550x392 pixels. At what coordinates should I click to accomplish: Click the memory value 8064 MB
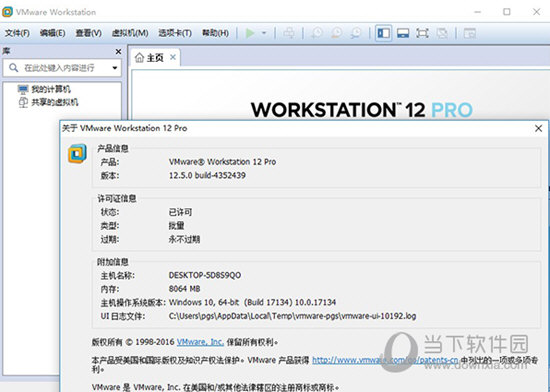(x=185, y=289)
